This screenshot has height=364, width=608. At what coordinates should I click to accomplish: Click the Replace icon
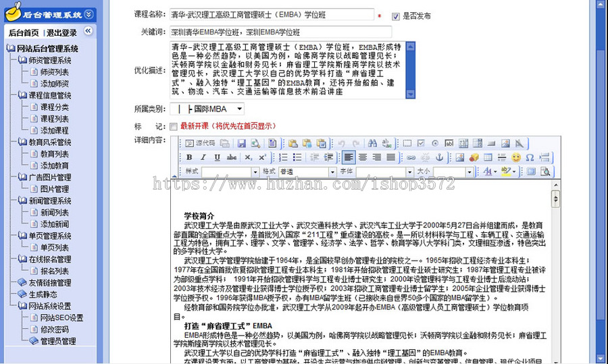click(x=386, y=143)
